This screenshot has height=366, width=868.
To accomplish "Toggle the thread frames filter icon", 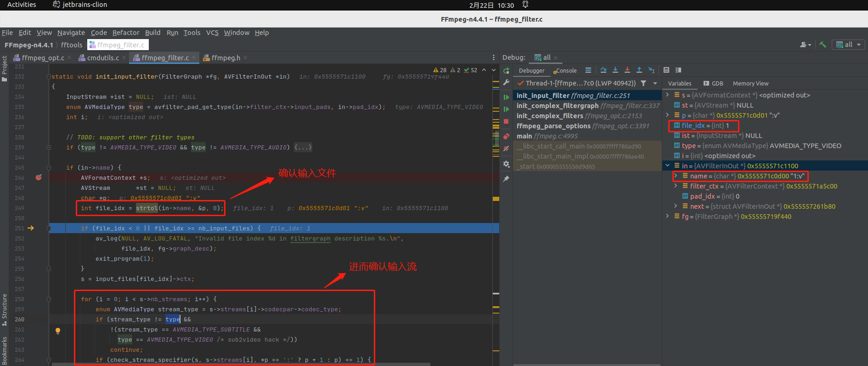I will (x=643, y=83).
